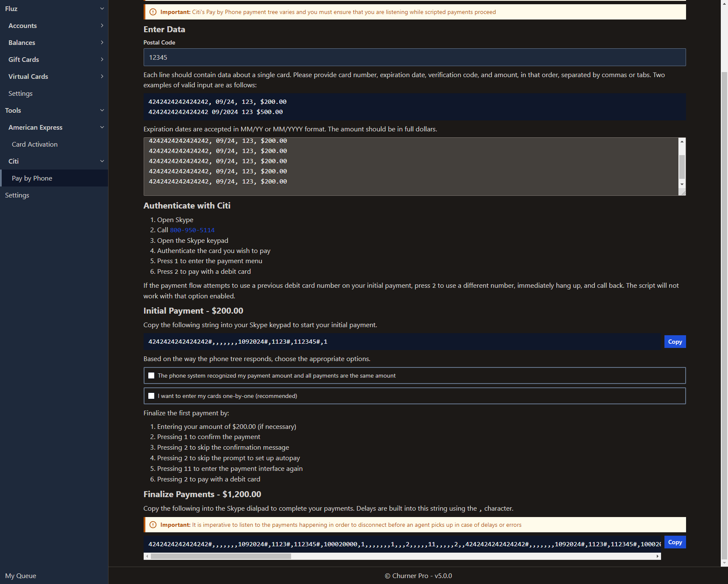Select Pay by Phone menu item
Screen dimensions: 728x584
32,178
